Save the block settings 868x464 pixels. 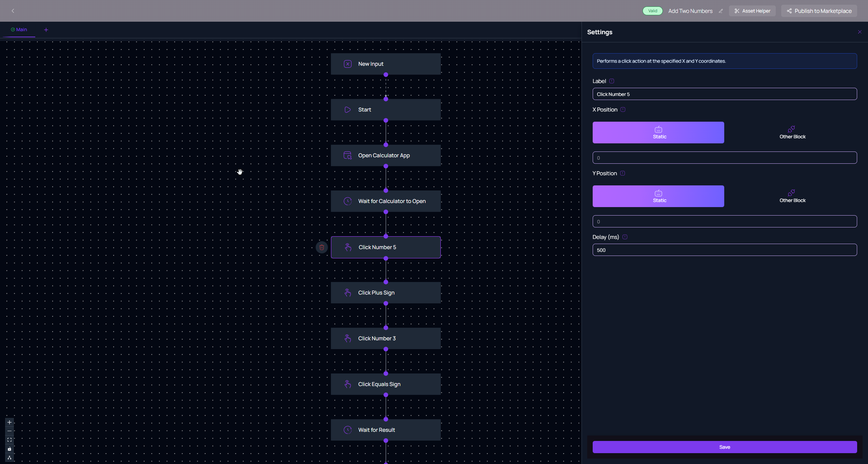click(x=725, y=447)
